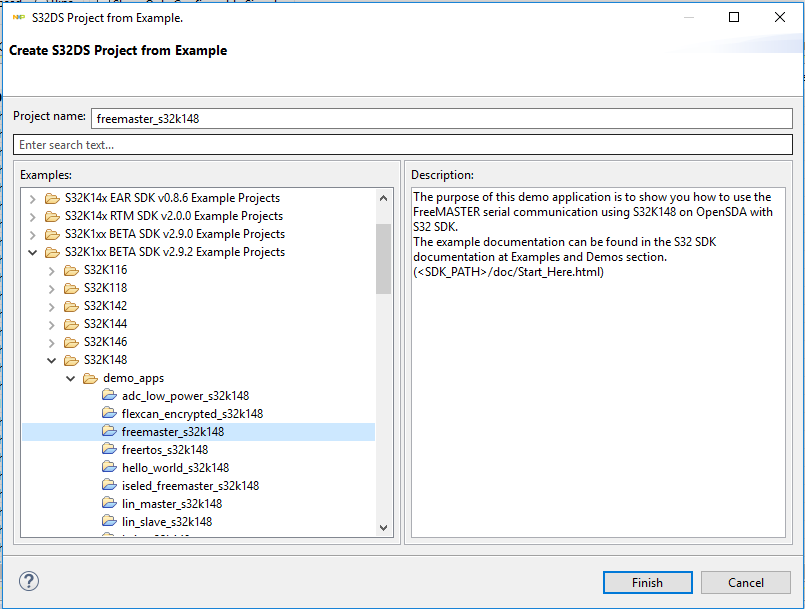The width and height of the screenshot is (805, 609).
Task: Select the iseled_freemaster_s32k148 example
Action: click(x=190, y=486)
